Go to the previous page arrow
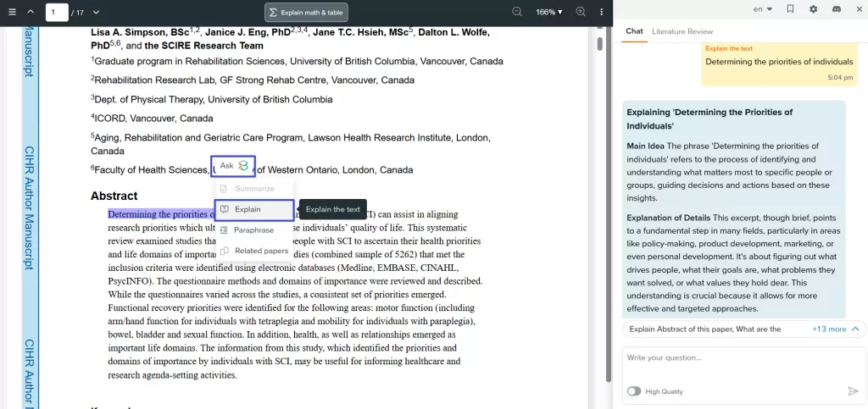 pyautogui.click(x=31, y=12)
